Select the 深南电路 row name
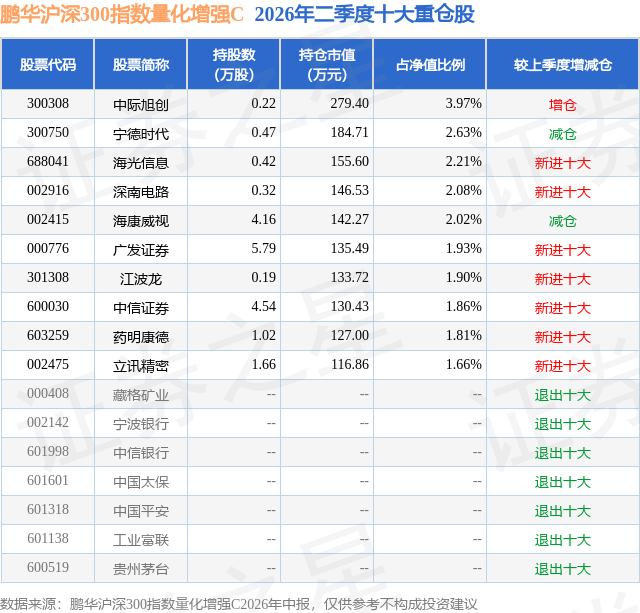 click(x=141, y=191)
